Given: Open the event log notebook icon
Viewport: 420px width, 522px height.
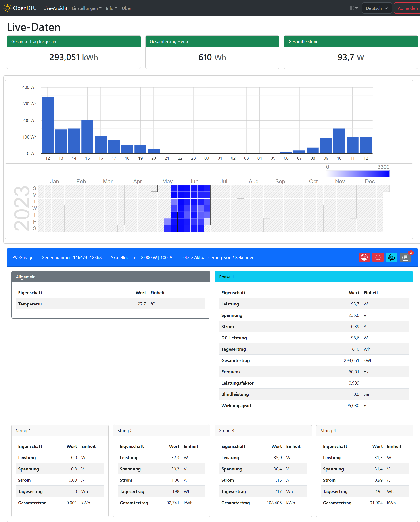Looking at the screenshot, I should (x=405, y=257).
